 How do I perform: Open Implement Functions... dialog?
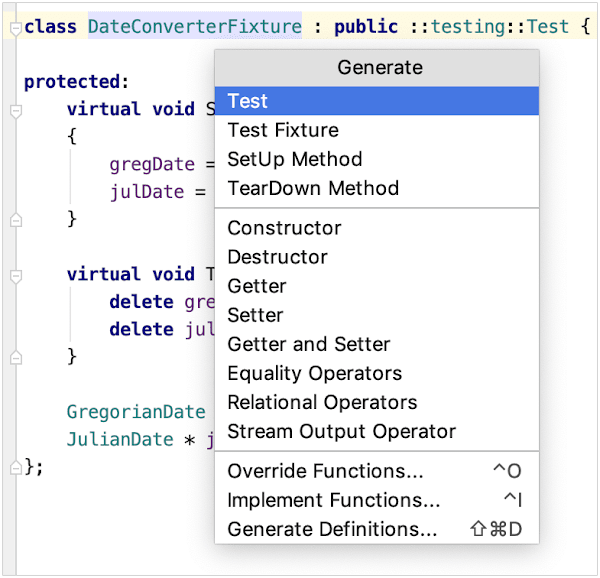[x=377, y=500]
